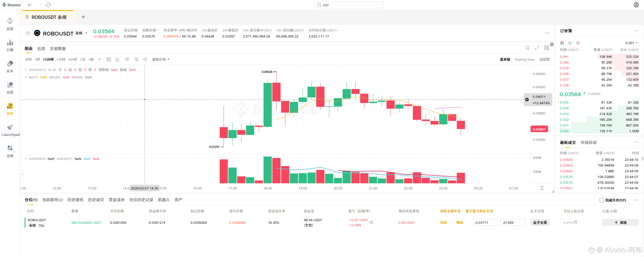
Task: Click 基于盈亏的全平仓 link
Action: [x=479, y=211]
